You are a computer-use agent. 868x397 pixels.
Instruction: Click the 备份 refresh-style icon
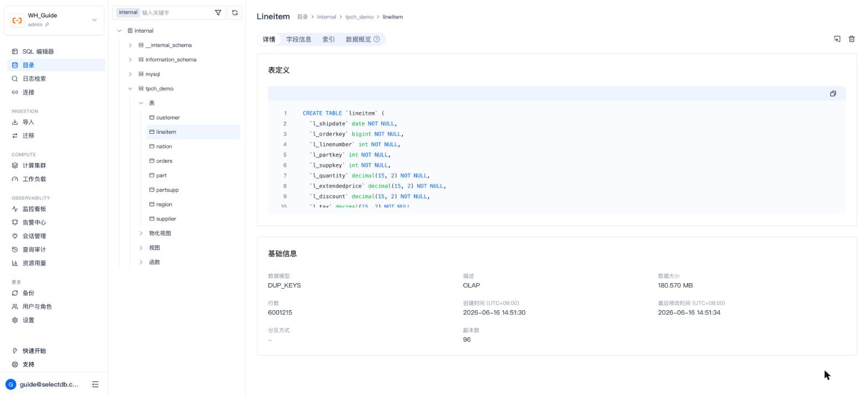[x=15, y=293]
